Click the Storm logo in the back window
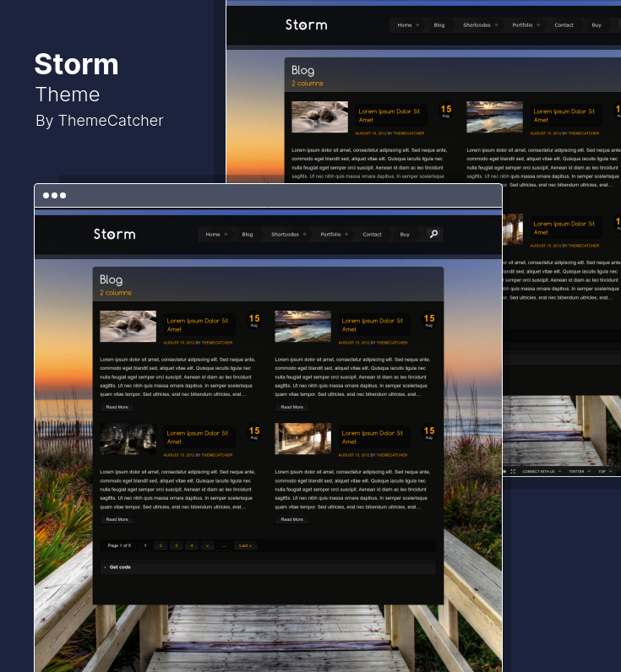Viewport: 621px width, 672px height. click(x=306, y=24)
